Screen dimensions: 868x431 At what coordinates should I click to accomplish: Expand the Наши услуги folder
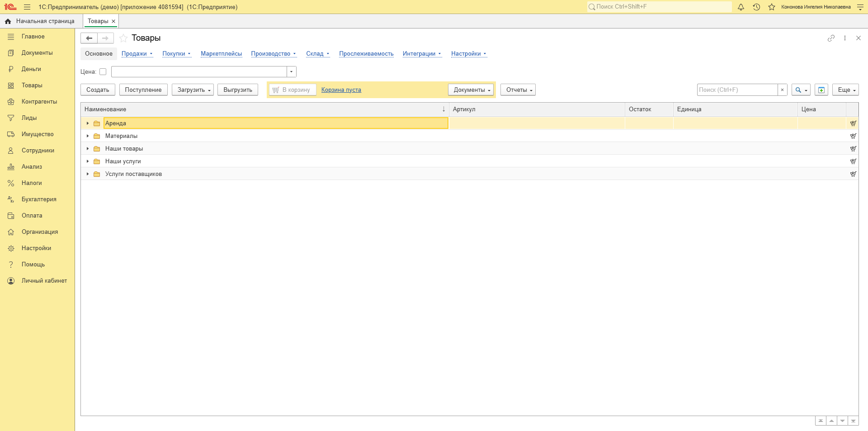[88, 161]
